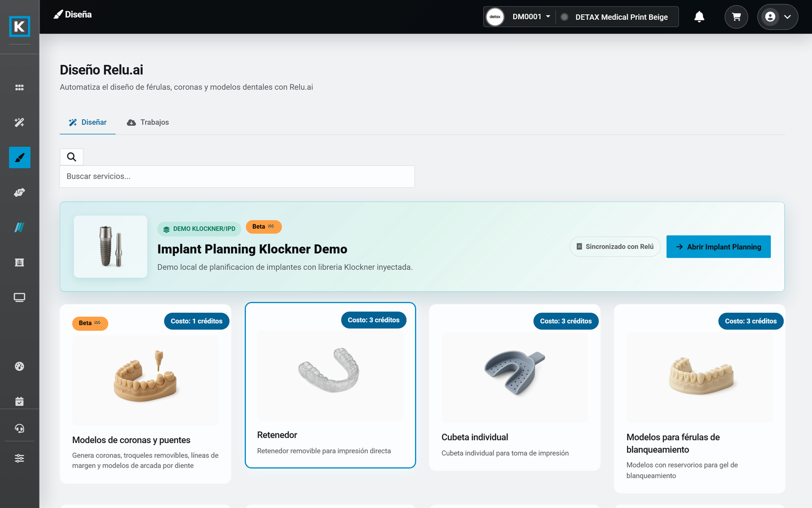Viewport: 812px width, 508px height.
Task: Click the whitening splint model image
Action: [x=700, y=378]
